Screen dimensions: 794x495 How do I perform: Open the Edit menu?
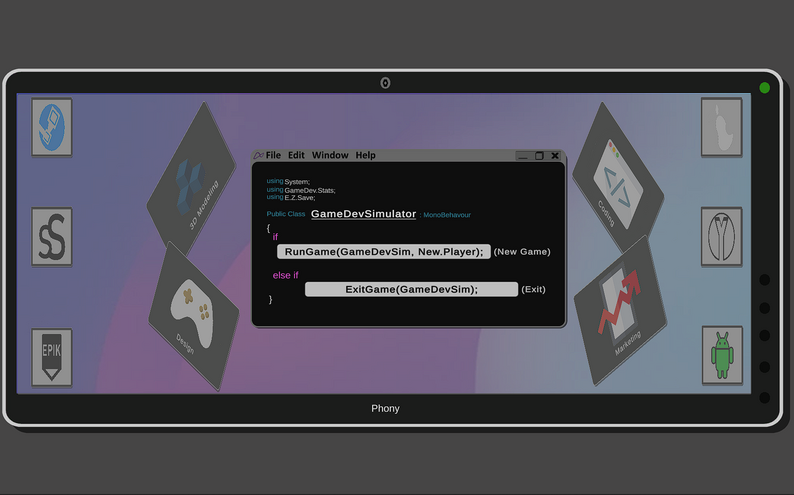click(296, 155)
